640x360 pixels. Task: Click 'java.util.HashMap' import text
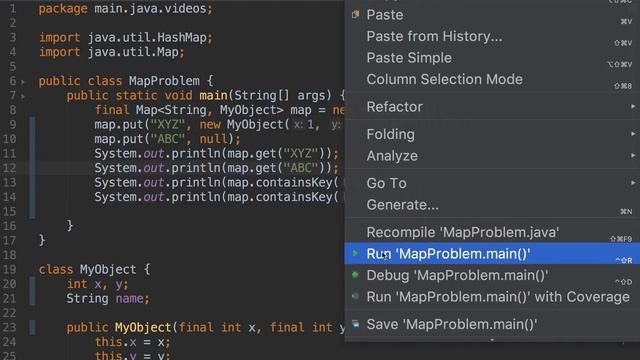pos(147,38)
